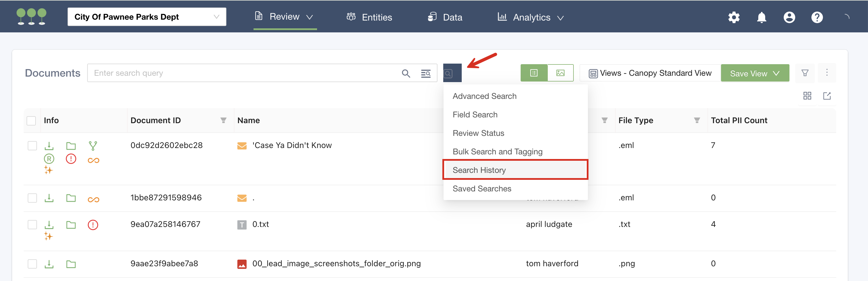This screenshot has height=281, width=868.
Task: Go to the Entities page
Action: tap(369, 17)
